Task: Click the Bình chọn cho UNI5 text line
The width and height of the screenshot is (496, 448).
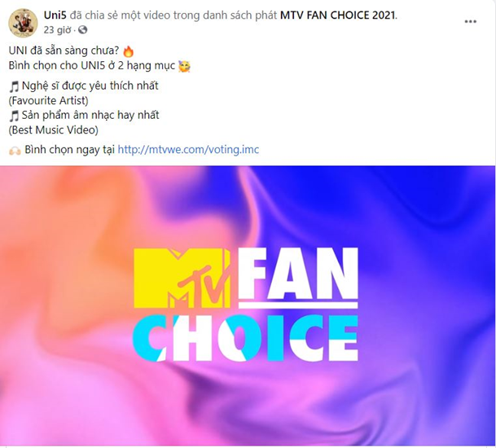Action: 92,65
